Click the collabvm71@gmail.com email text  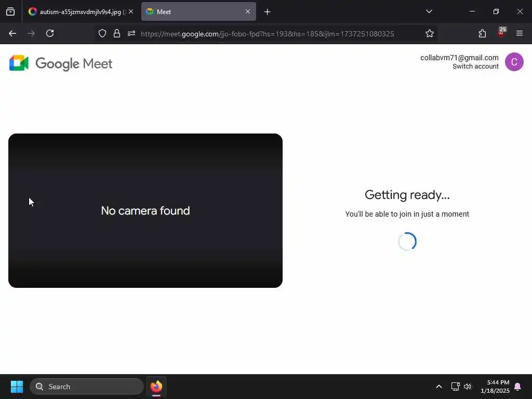click(x=459, y=58)
